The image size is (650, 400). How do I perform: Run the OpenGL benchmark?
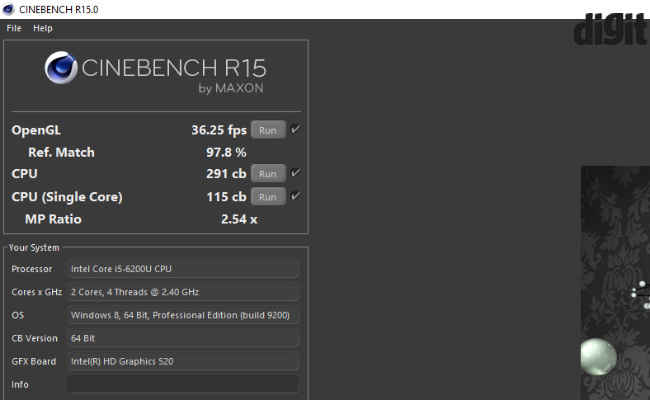(x=268, y=130)
